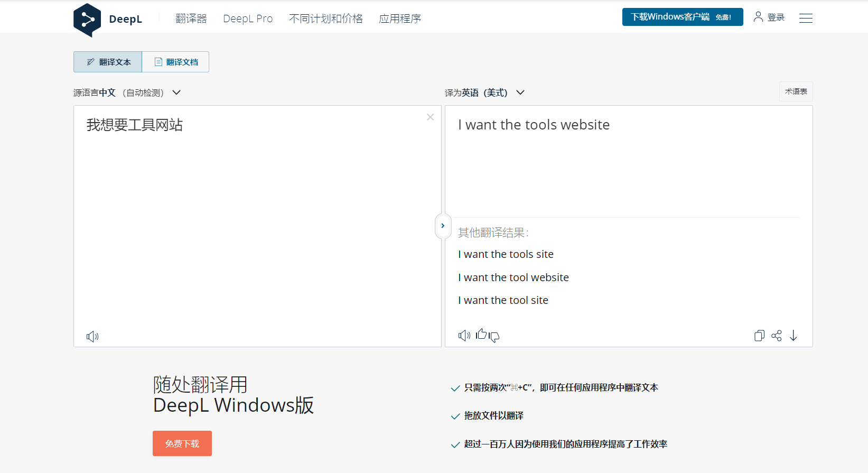Choose alternative 'I want the tools site'

506,254
